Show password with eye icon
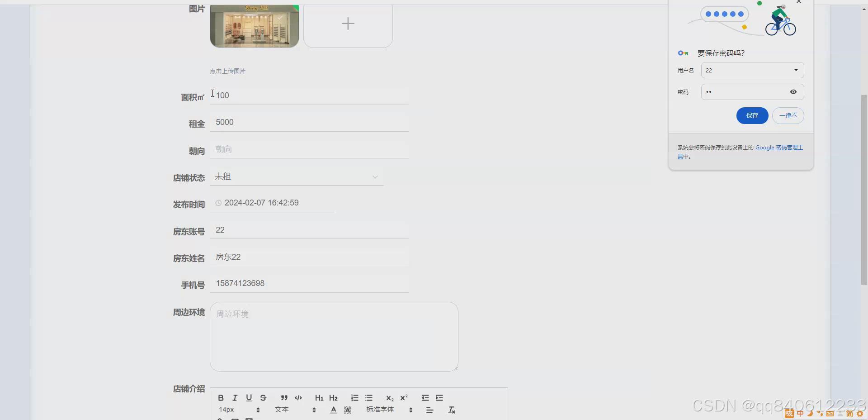 793,92
